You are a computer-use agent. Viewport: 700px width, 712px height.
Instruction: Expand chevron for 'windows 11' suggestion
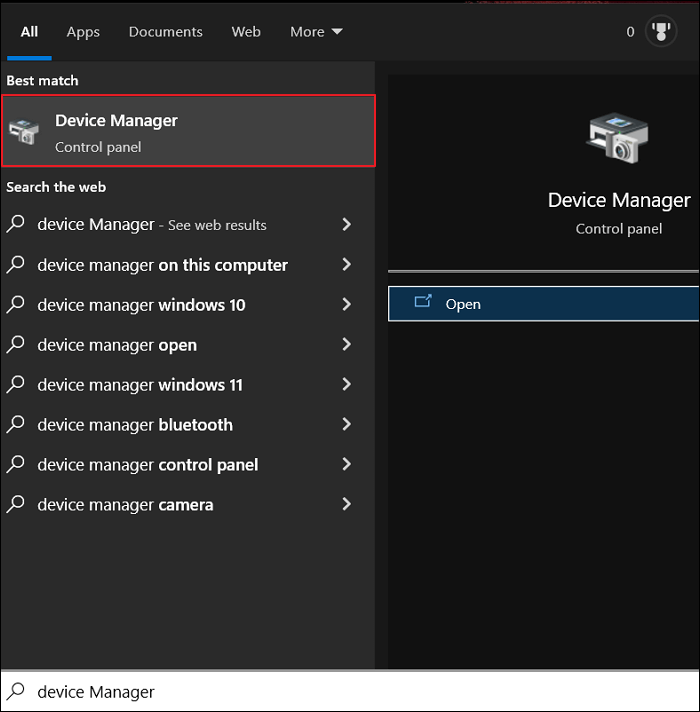click(x=346, y=384)
